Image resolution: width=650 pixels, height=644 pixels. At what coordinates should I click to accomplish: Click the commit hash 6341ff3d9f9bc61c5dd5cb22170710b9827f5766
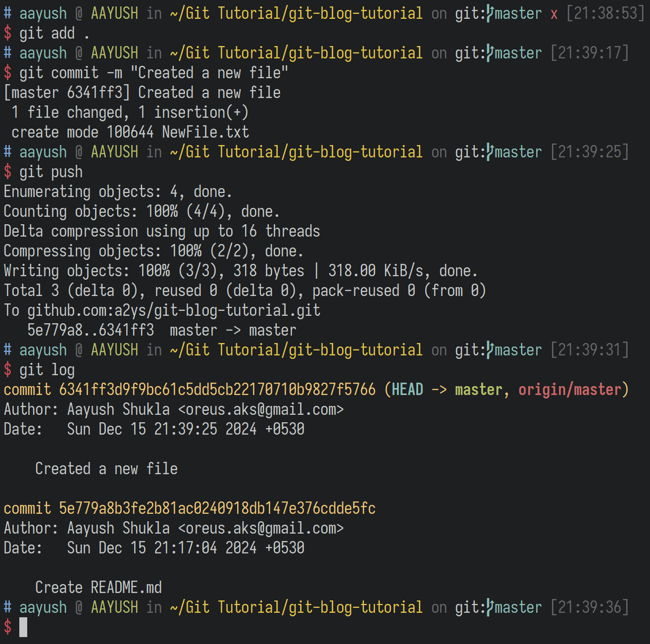click(217, 390)
